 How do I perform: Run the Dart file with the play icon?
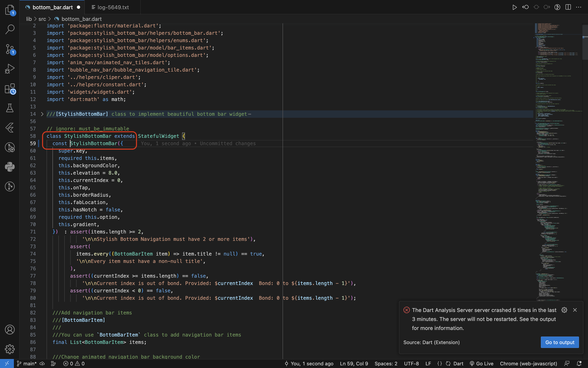point(514,7)
